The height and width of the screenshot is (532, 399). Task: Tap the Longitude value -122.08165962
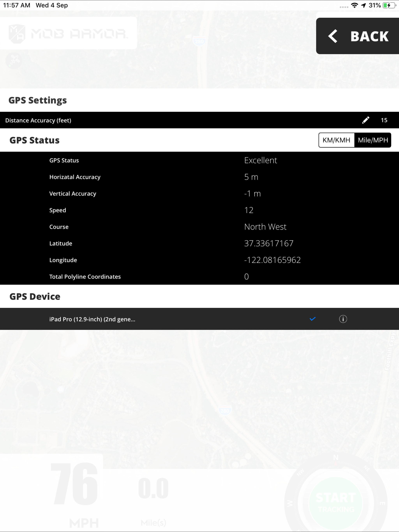pyautogui.click(x=272, y=260)
